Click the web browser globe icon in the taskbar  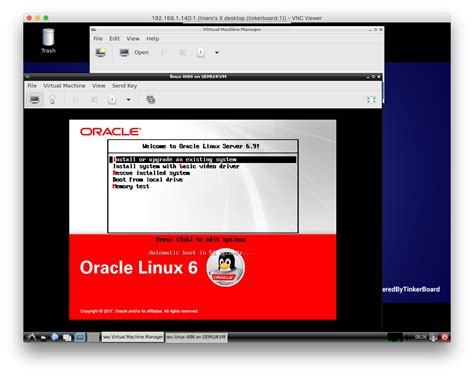pyautogui.click(x=55, y=337)
